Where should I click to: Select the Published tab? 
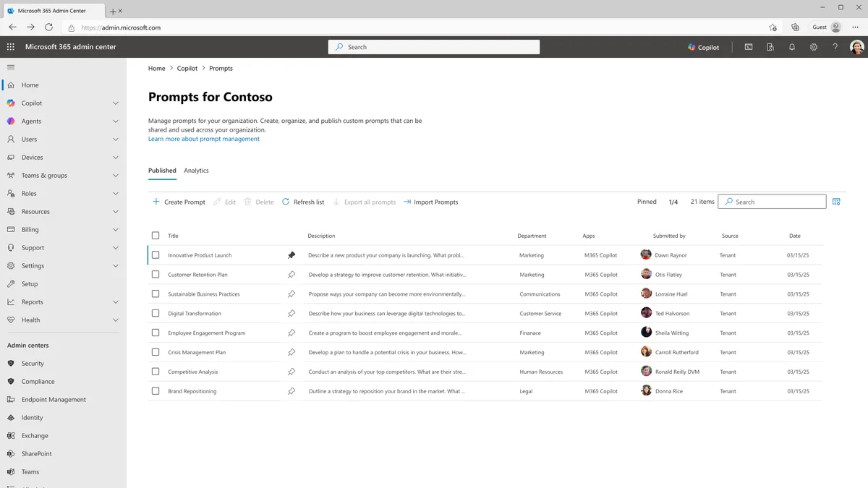pyautogui.click(x=162, y=171)
